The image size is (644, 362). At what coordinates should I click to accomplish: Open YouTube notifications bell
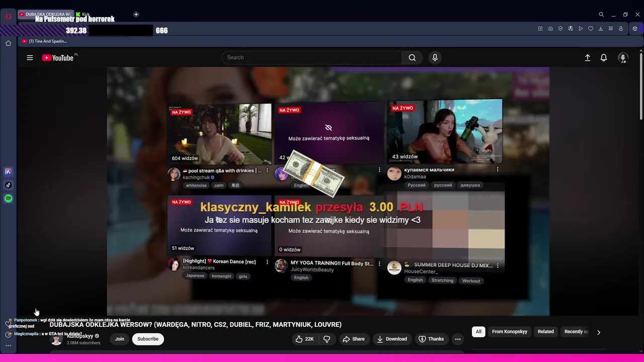click(x=604, y=58)
